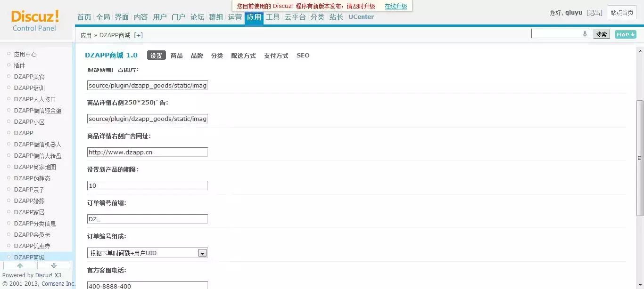644x289 pixels.
Task: Open DZAPP微信砸金蛋 in the sidebar
Action: 38,111
